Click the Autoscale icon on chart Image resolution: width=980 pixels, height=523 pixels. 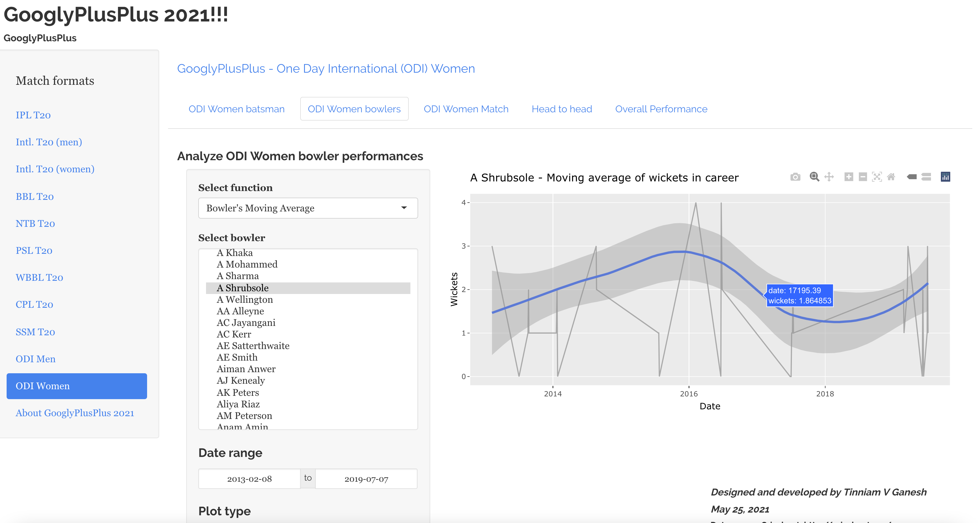(x=877, y=177)
